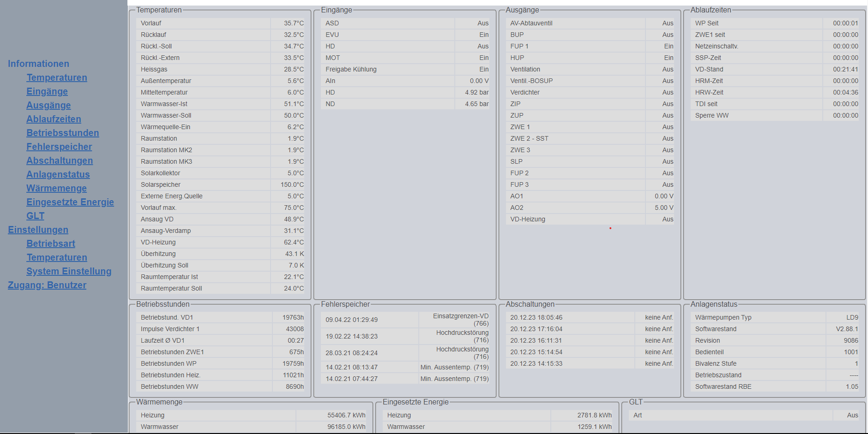Click the Rücklauf row label
Viewport: 868px width, 434px height.
pos(154,35)
